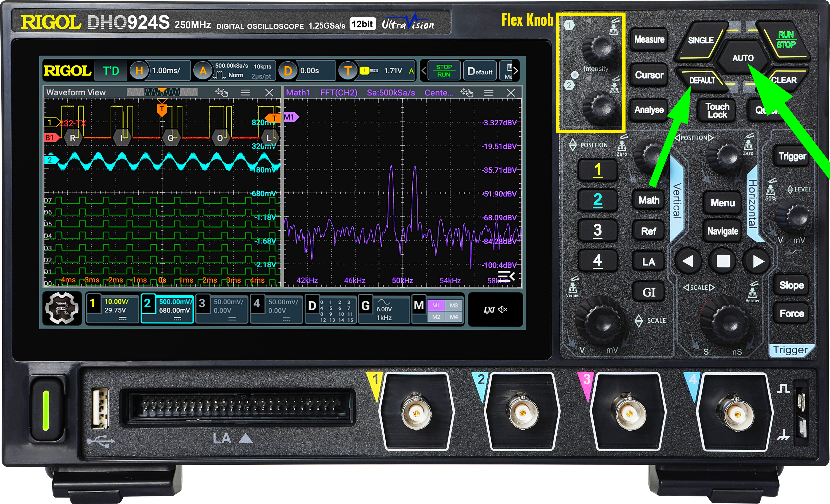Close the Math1 FFT window
The width and height of the screenshot is (830, 504).
(x=511, y=93)
